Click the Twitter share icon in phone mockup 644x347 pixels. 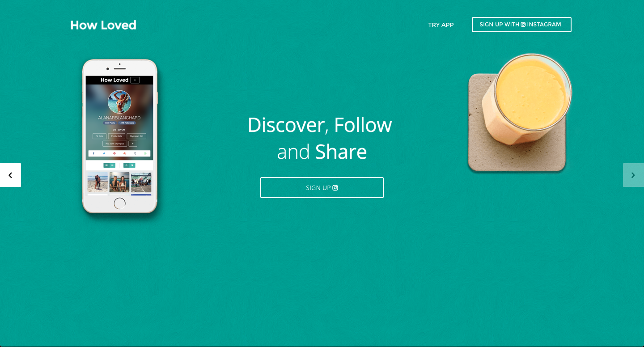[104, 153]
